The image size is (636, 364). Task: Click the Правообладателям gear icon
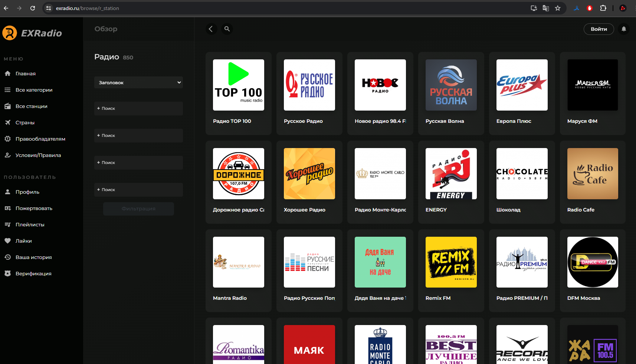[x=7, y=139]
